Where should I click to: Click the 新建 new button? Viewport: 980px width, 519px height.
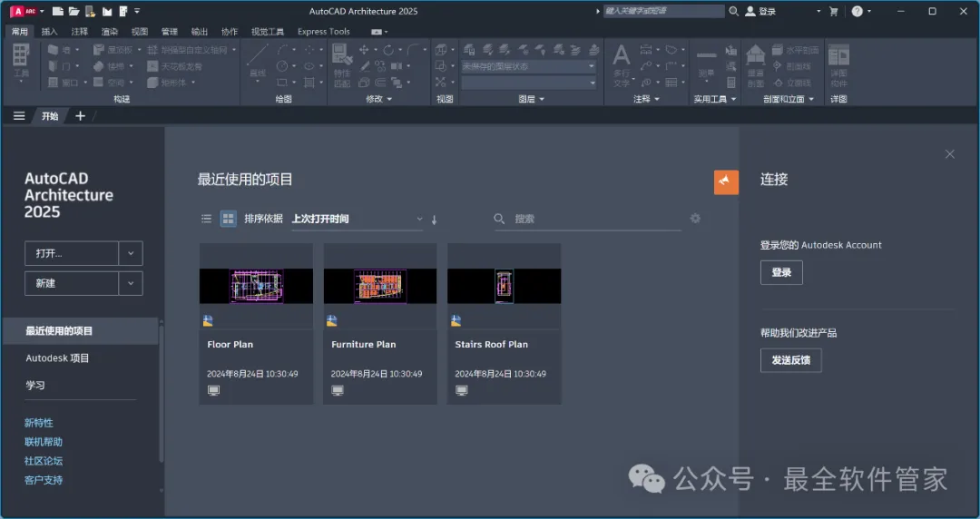coord(72,283)
